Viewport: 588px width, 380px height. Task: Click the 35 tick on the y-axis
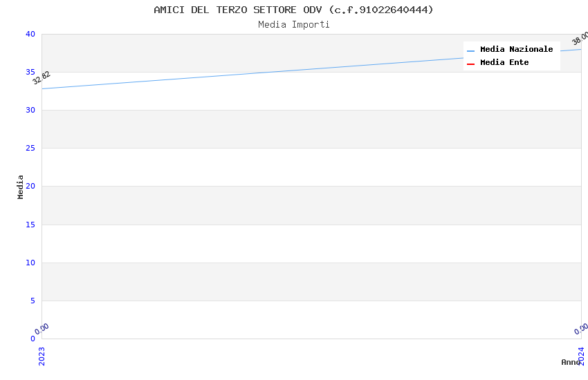(30, 73)
